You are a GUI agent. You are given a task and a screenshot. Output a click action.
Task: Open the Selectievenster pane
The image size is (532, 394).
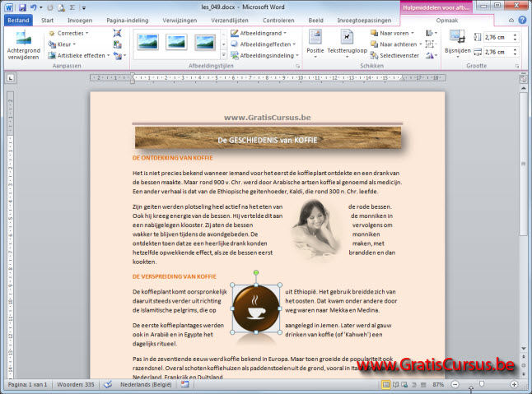(395, 56)
